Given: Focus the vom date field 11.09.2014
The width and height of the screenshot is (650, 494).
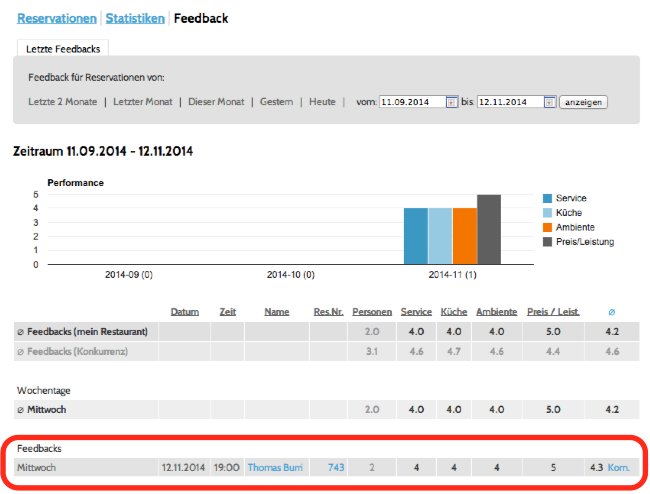Looking at the screenshot, I should point(413,102).
